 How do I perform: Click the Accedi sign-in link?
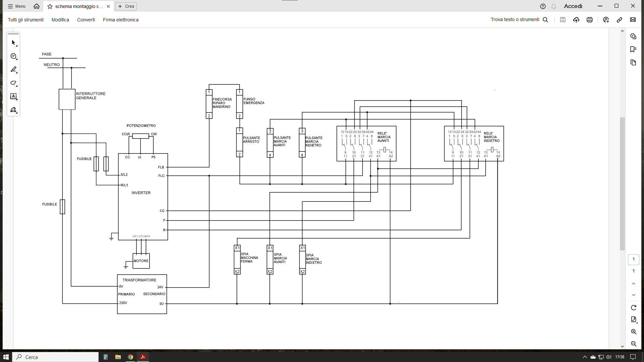tap(573, 6)
